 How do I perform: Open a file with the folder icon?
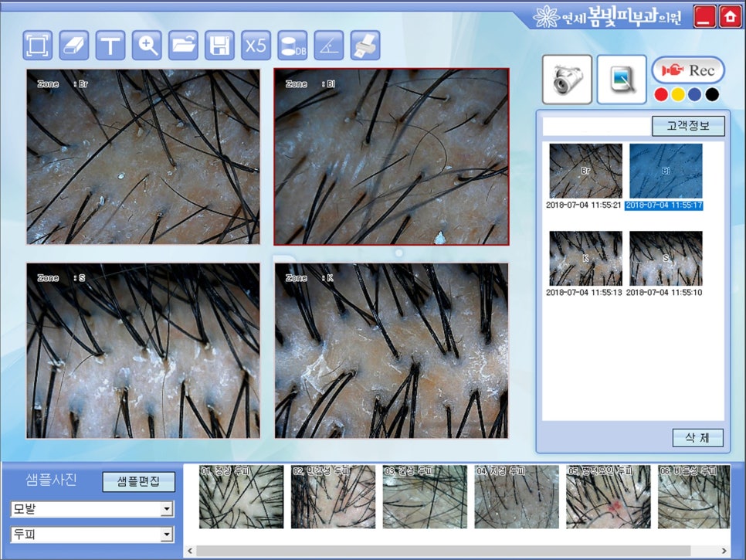click(x=183, y=46)
